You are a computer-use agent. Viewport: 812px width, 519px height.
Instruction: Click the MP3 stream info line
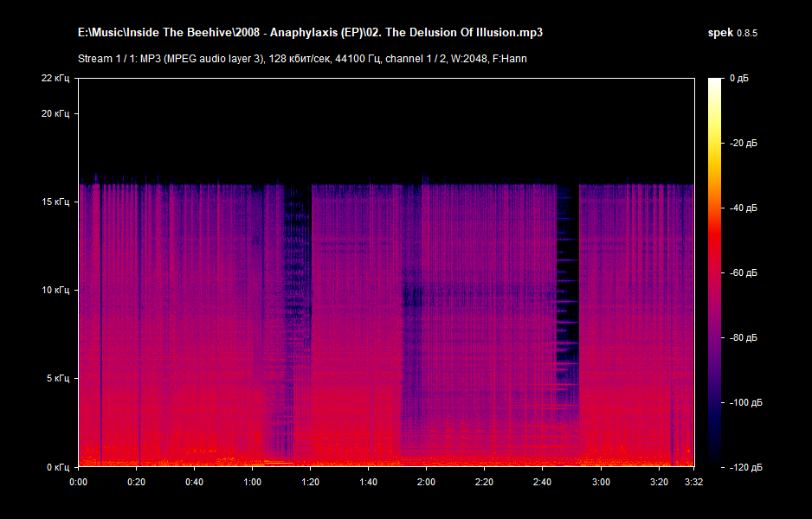point(302,59)
